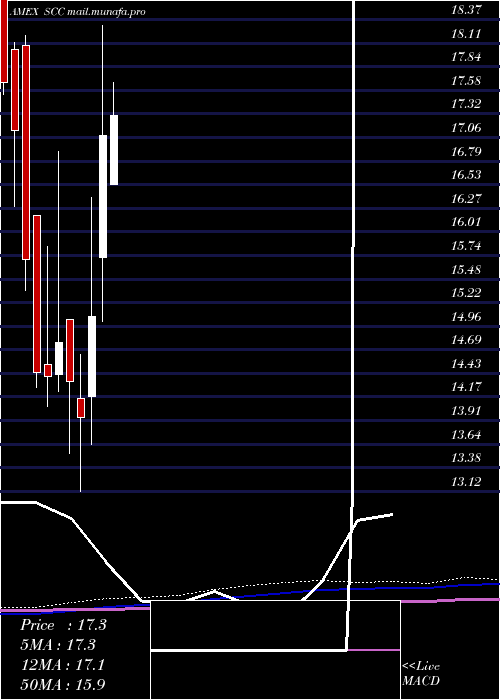Select the 16.27 price axis label
The image size is (500, 700).
[466, 198]
